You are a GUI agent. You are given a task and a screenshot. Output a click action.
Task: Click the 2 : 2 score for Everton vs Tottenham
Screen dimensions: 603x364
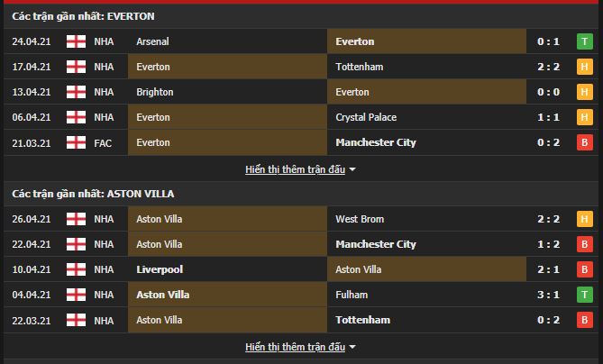pyautogui.click(x=547, y=67)
